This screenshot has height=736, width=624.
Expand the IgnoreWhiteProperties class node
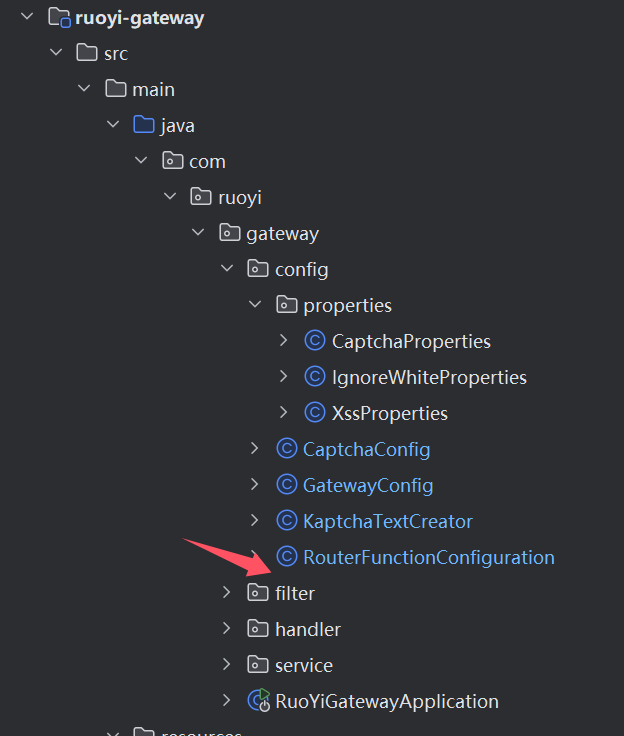(x=284, y=377)
